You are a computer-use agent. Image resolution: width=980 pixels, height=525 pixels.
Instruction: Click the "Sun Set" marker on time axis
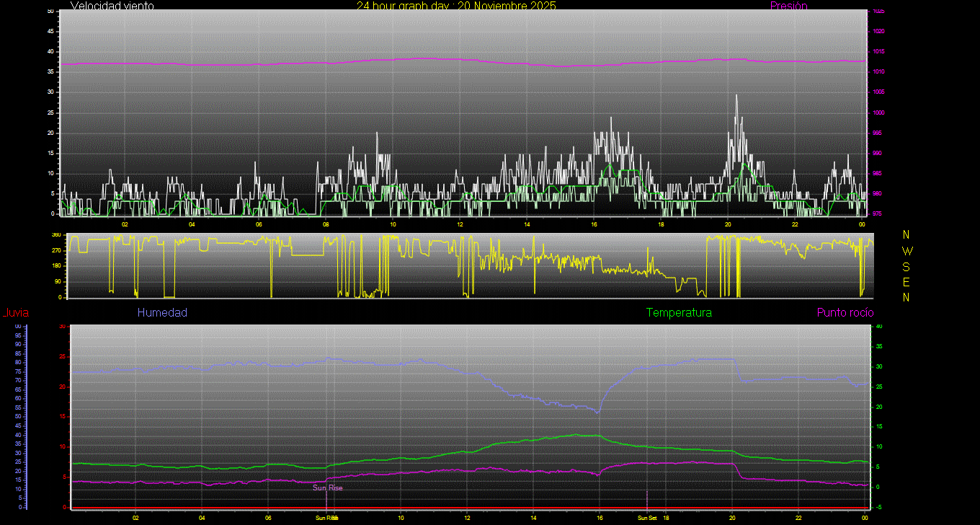pyautogui.click(x=646, y=518)
